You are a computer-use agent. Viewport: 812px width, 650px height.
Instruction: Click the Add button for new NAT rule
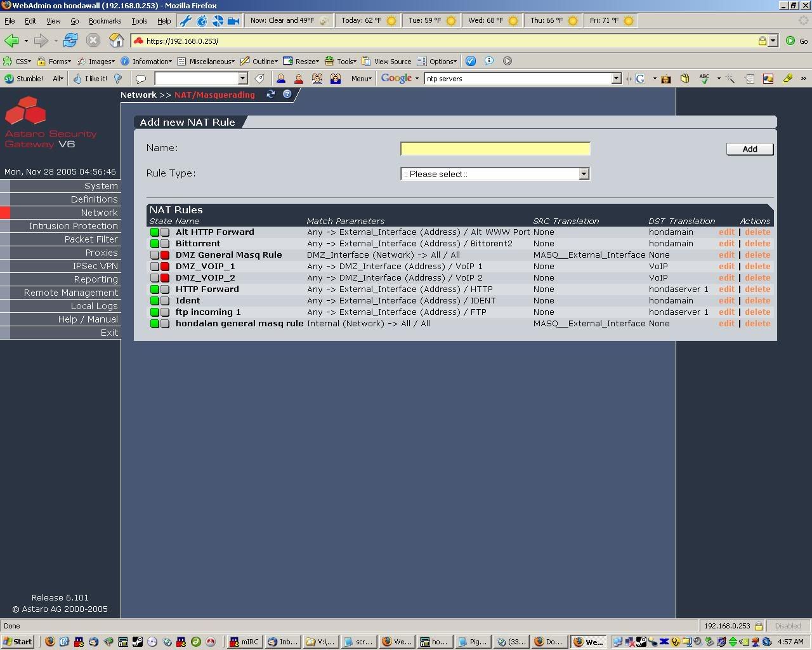tap(749, 149)
